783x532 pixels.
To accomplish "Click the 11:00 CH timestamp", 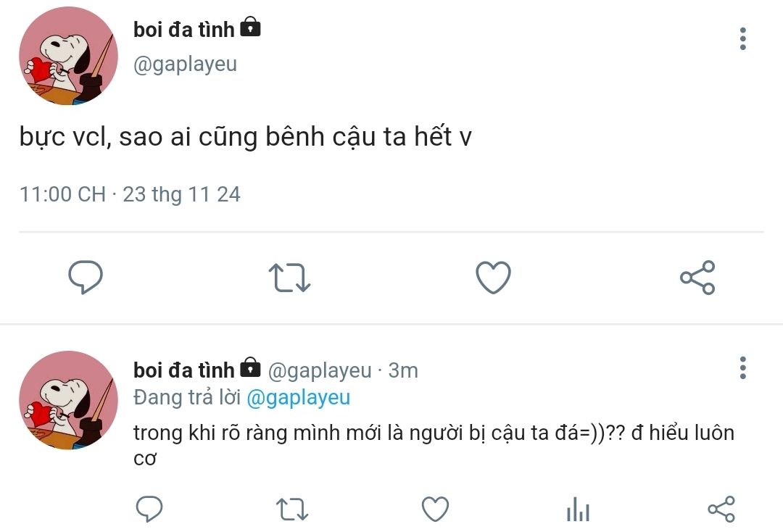I will [x=62, y=194].
